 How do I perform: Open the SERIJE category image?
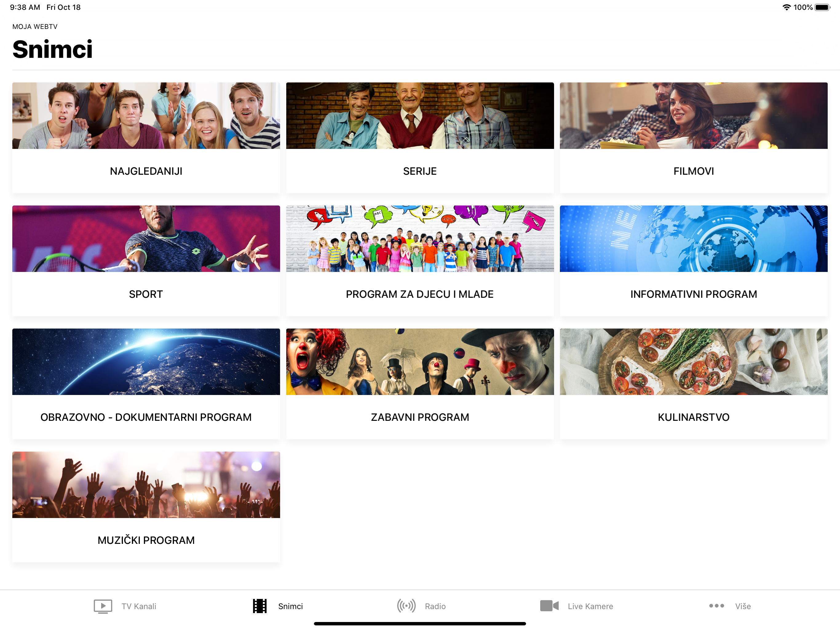tap(420, 116)
